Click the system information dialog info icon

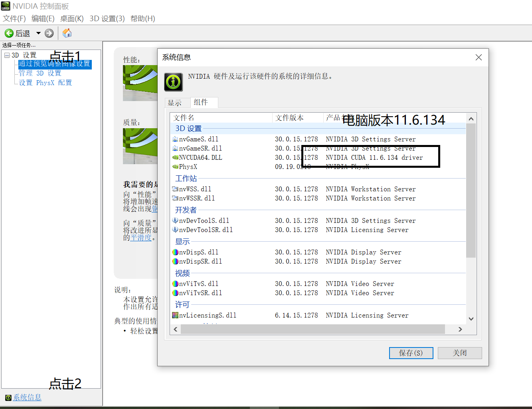[x=174, y=82]
